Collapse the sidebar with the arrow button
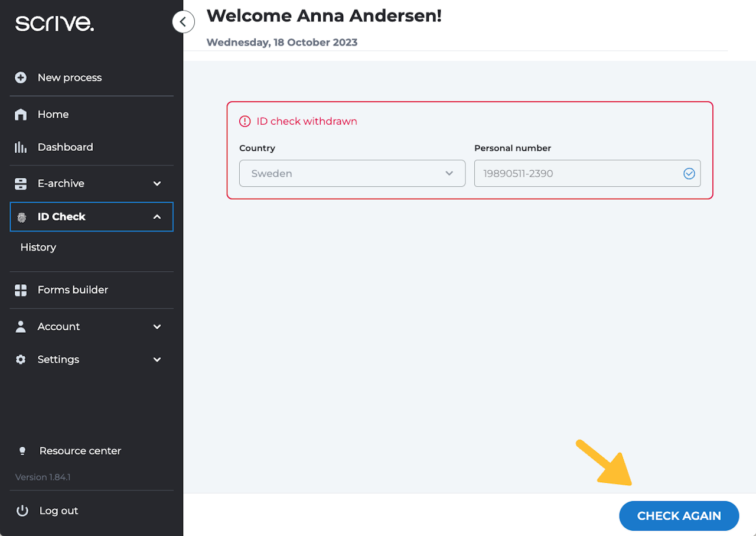Image resolution: width=756 pixels, height=536 pixels. coord(183,22)
